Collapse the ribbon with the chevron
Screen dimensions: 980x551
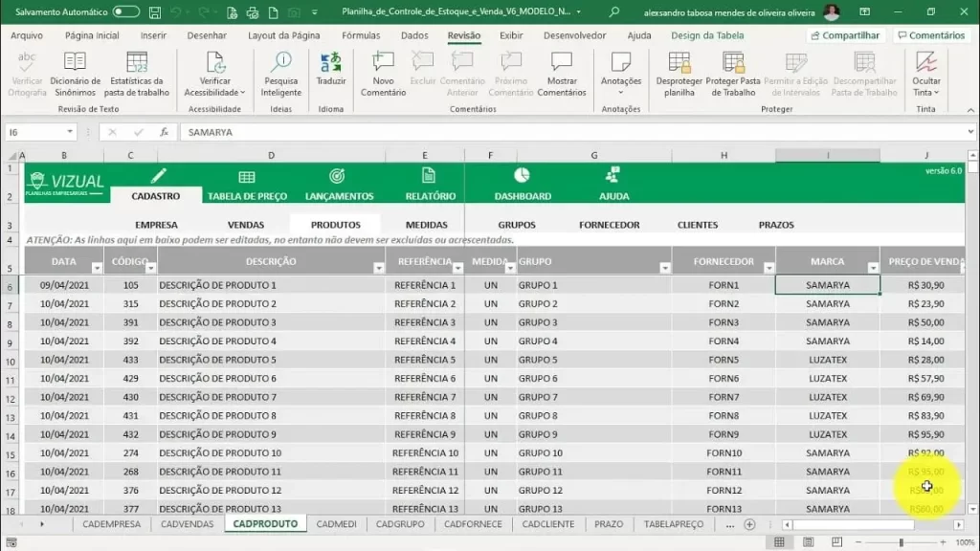tap(970, 110)
